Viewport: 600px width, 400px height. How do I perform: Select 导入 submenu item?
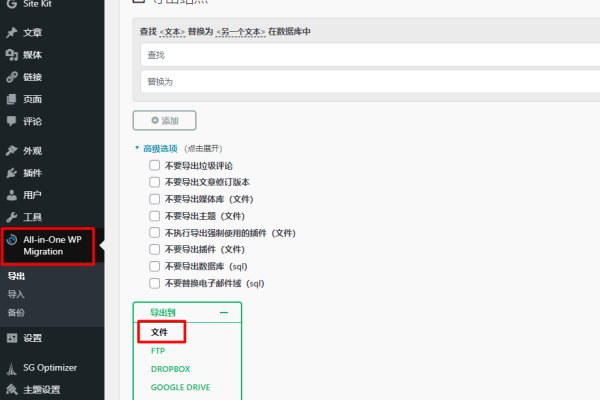click(x=16, y=294)
